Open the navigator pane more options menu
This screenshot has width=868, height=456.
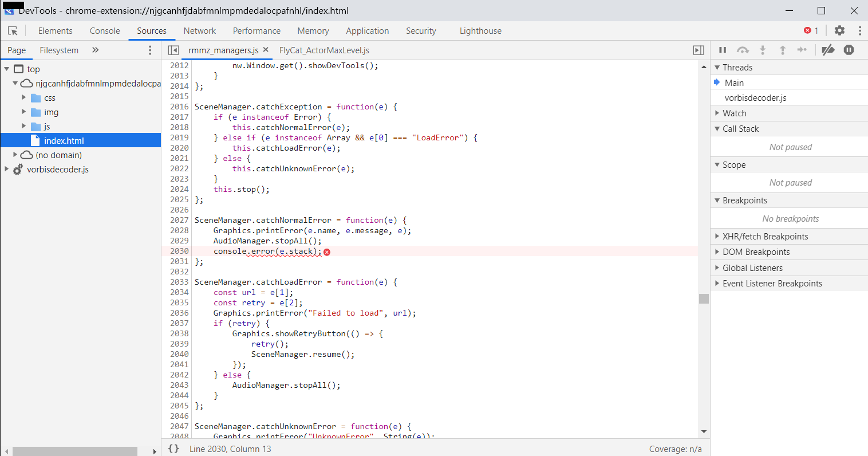click(150, 50)
